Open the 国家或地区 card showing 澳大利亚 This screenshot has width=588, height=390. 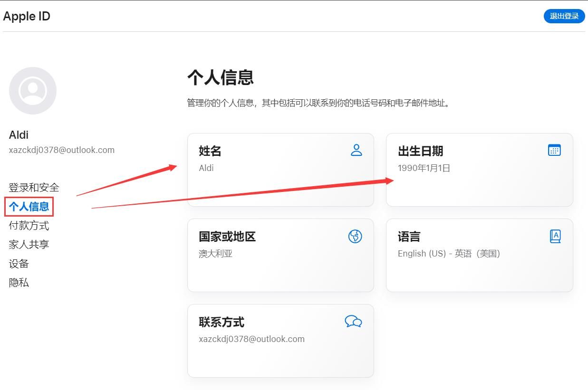(x=280, y=255)
